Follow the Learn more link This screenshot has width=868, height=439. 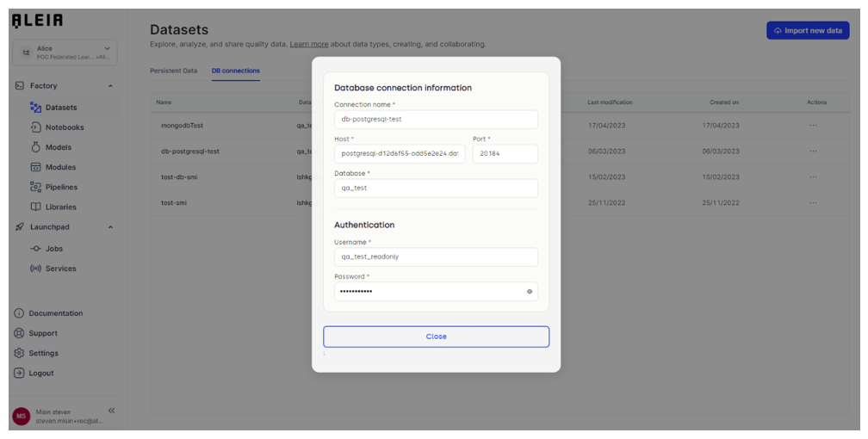click(x=308, y=44)
